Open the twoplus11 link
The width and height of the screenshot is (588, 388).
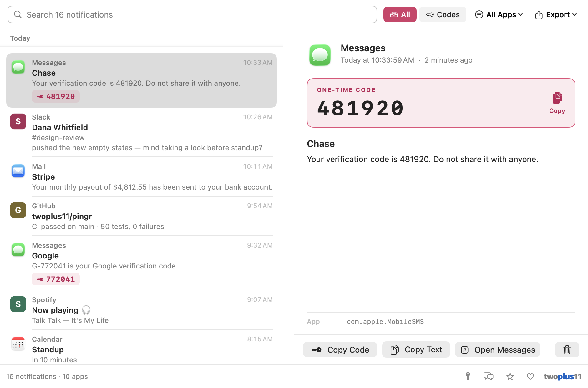click(562, 376)
